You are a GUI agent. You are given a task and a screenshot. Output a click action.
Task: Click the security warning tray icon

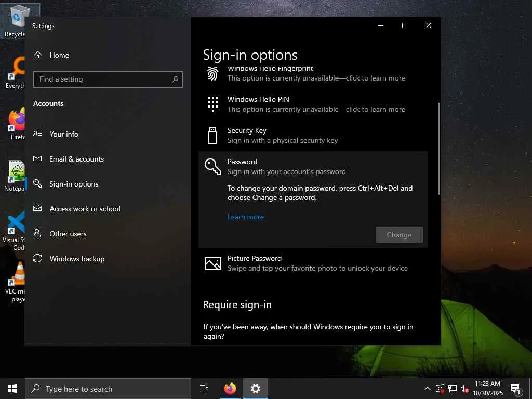tap(440, 389)
